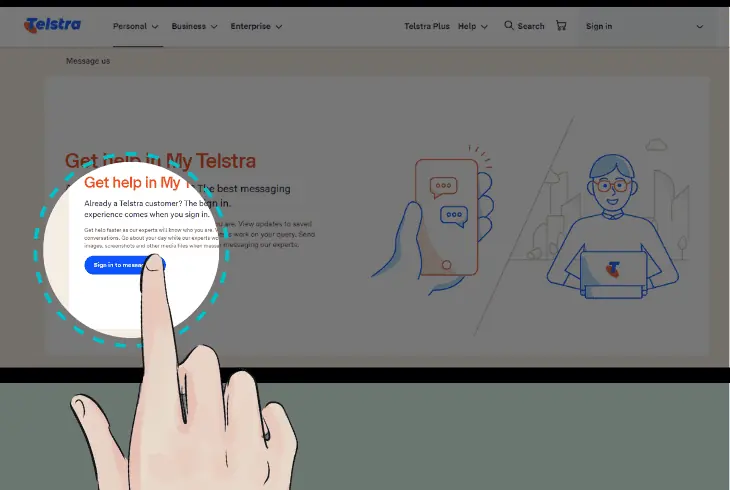Click the Telstra logo

(53, 25)
